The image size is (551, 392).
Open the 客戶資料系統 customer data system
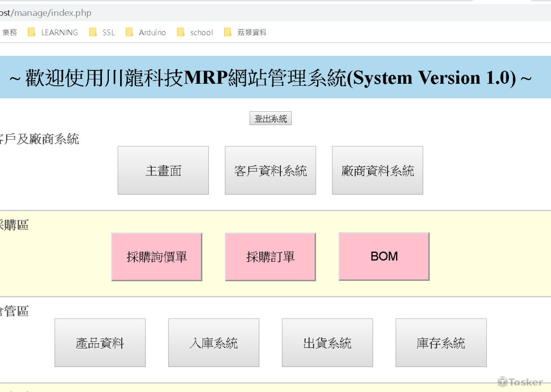click(x=270, y=170)
